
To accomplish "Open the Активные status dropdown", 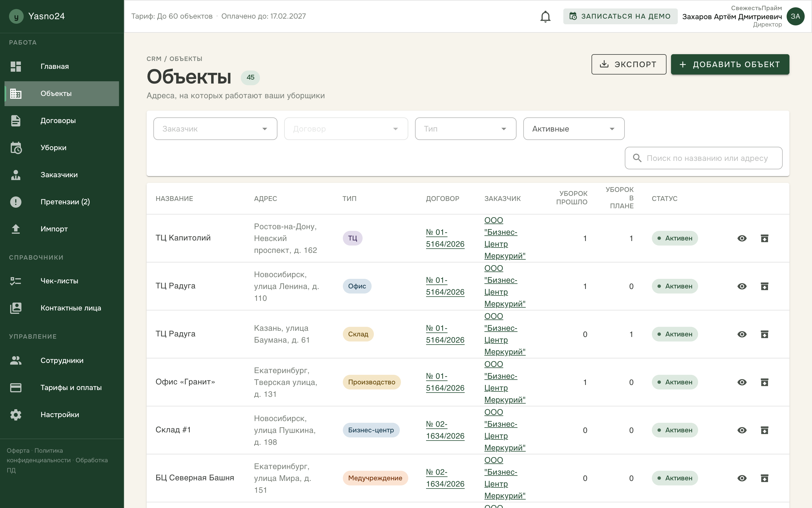I will coord(574,129).
